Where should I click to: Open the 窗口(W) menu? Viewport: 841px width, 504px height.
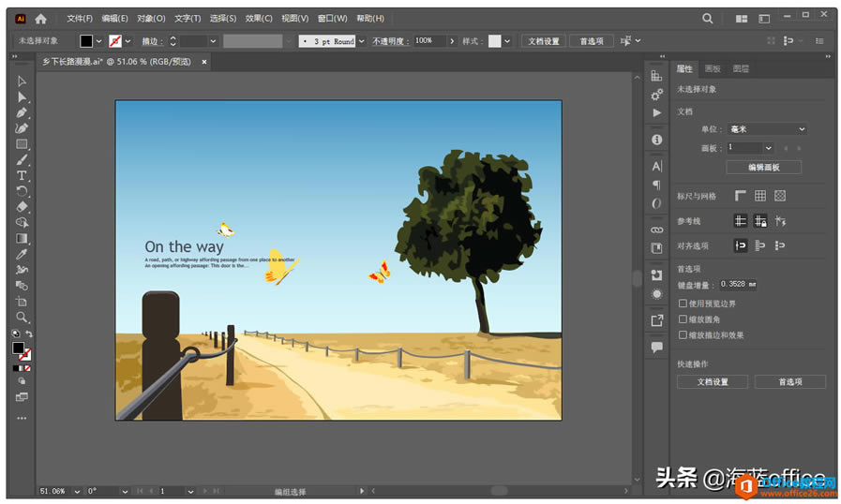click(332, 19)
